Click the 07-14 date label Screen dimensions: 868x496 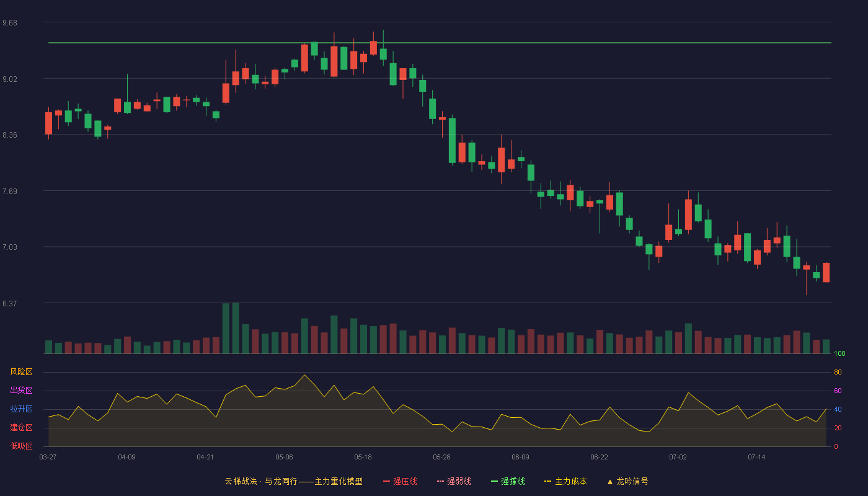[756, 457]
